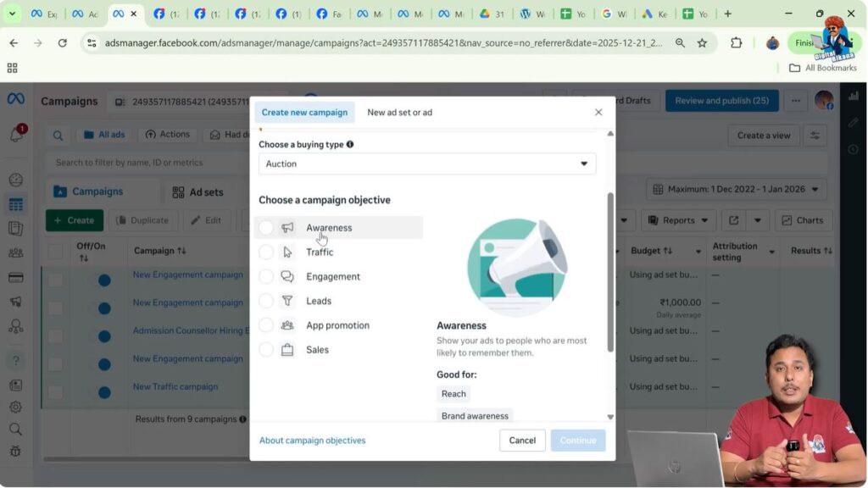Viewport: 868px width, 488px height.
Task: Open the column settings sliders icon
Action: click(x=815, y=136)
